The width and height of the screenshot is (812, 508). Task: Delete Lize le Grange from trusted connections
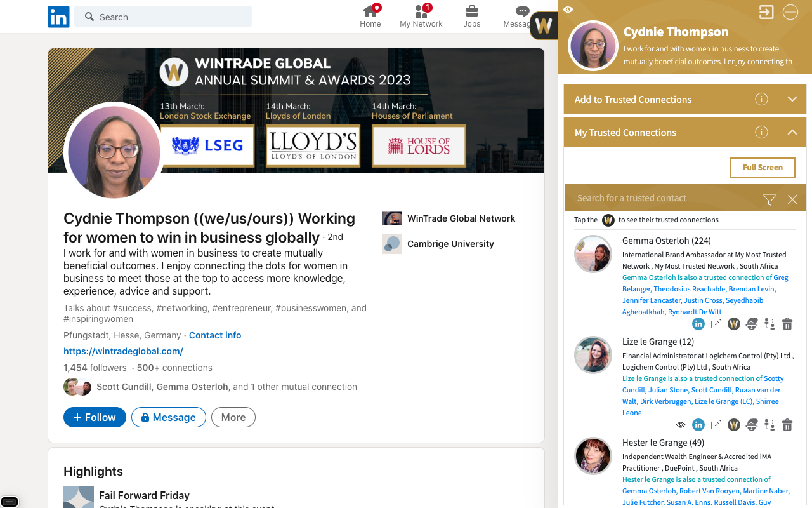click(x=787, y=425)
